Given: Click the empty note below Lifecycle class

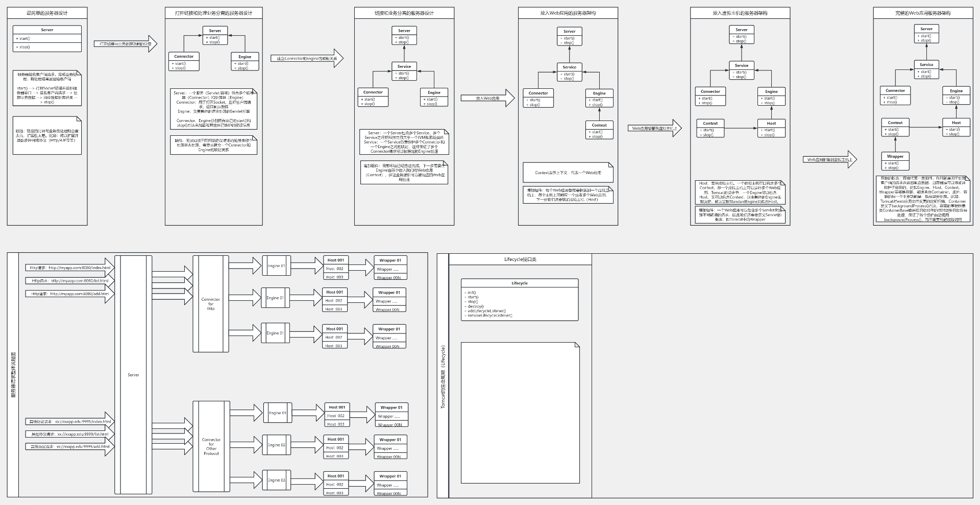Looking at the screenshot, I should coord(520,413).
